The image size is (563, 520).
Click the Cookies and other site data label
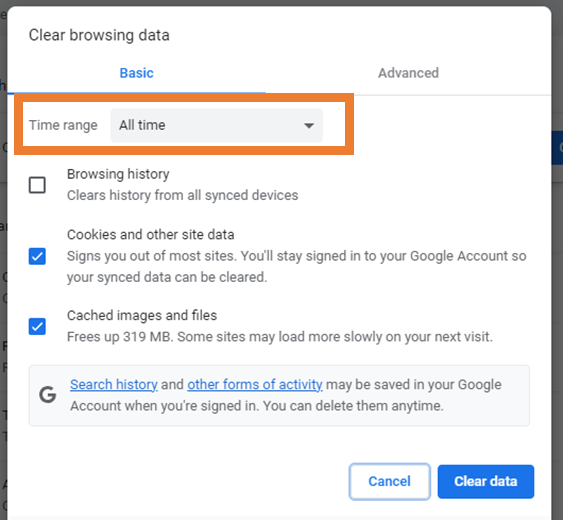[151, 235]
